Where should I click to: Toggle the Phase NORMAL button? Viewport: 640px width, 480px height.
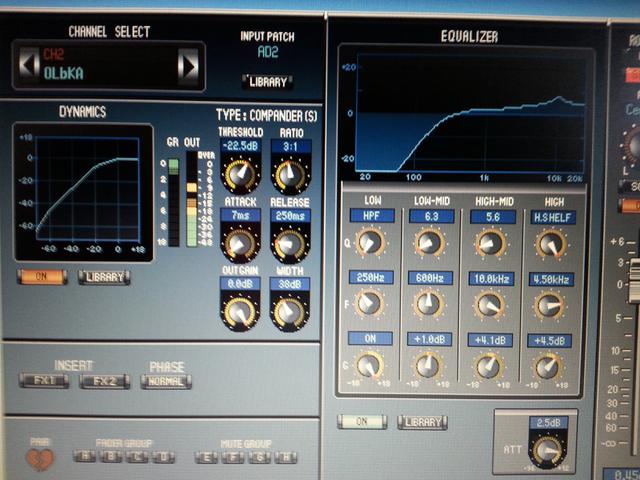coord(166,381)
